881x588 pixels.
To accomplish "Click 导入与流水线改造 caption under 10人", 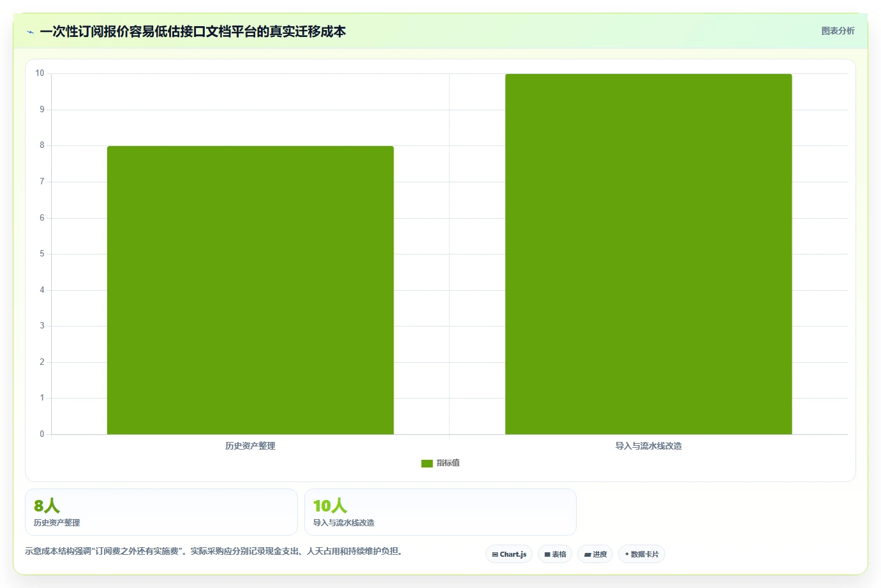I will pyautogui.click(x=344, y=522).
